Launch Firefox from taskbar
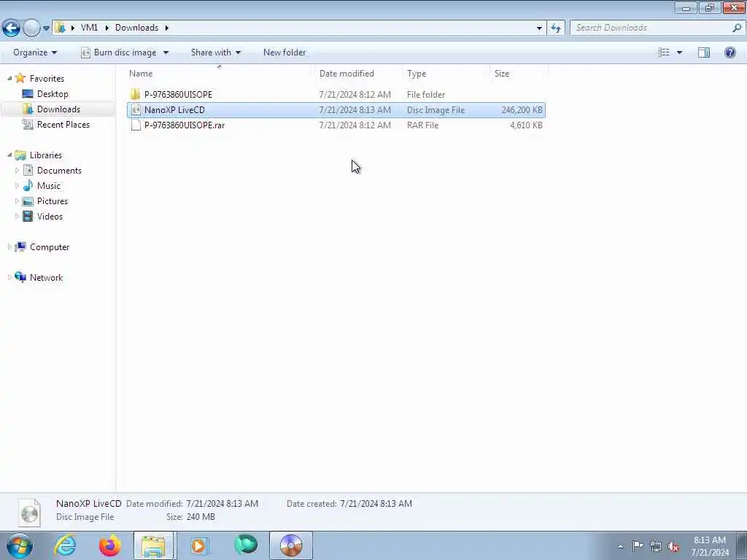 click(109, 545)
